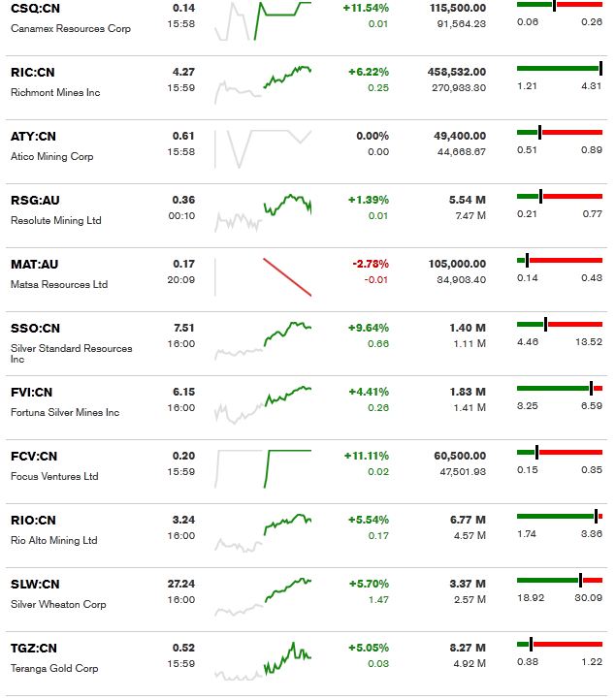Open the Rio Alto Mining Ltd name
The height and width of the screenshot is (699, 616).
(54, 541)
